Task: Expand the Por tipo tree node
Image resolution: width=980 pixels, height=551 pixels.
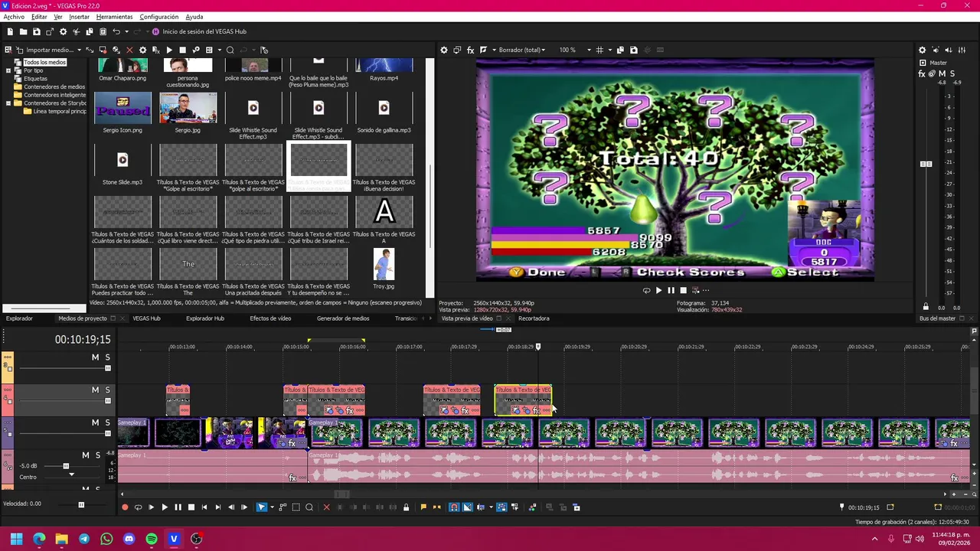Action: [8, 70]
